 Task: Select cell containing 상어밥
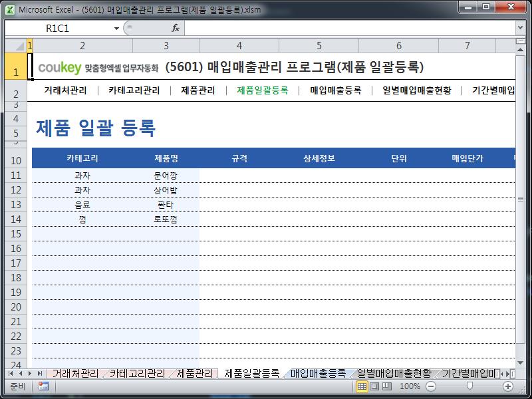(166, 190)
